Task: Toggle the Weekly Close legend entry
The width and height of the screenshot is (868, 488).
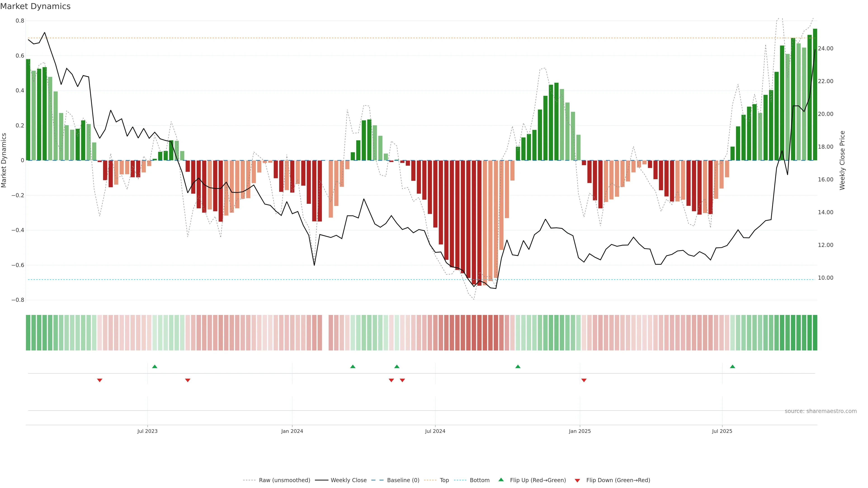Action: (348, 480)
